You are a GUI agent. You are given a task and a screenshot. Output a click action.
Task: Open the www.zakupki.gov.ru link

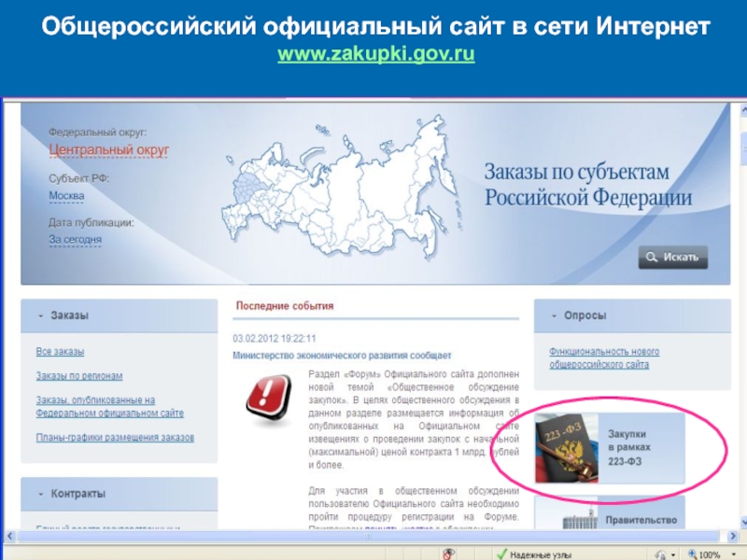click(x=376, y=54)
